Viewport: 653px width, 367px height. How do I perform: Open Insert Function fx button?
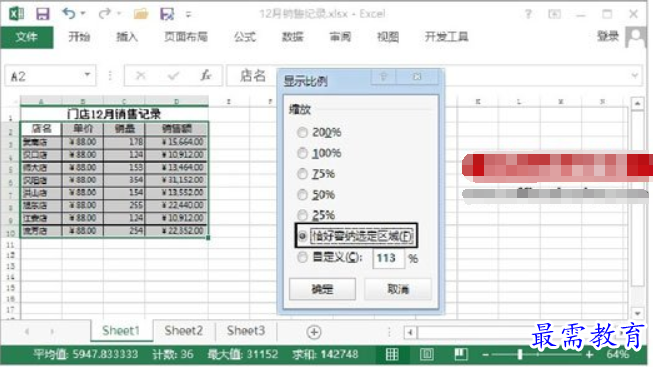[x=206, y=75]
